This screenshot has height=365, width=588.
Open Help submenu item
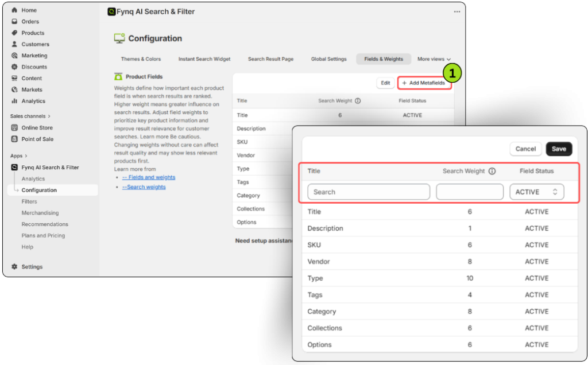click(x=28, y=247)
